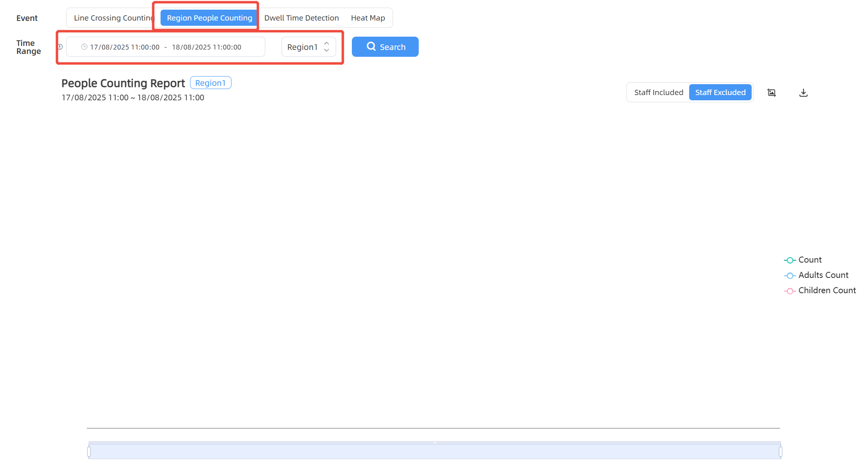Viewport: 868px width, 466px height.
Task: Select Staff Excluded option
Action: (720, 92)
